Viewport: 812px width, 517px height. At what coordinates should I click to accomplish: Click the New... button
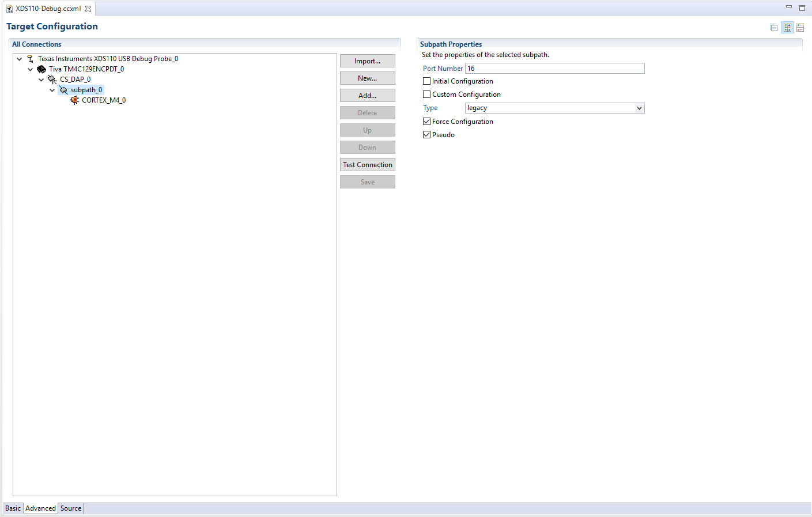tap(368, 78)
